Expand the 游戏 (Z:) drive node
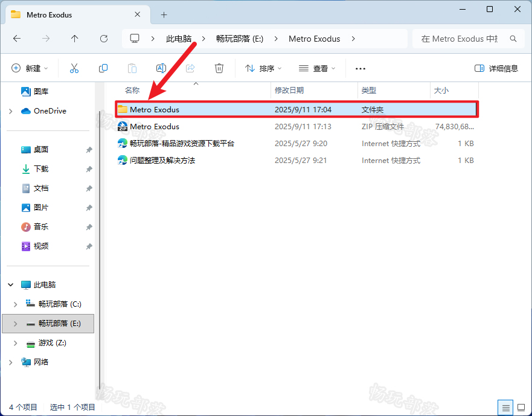532x416 pixels. pyautogui.click(x=15, y=343)
